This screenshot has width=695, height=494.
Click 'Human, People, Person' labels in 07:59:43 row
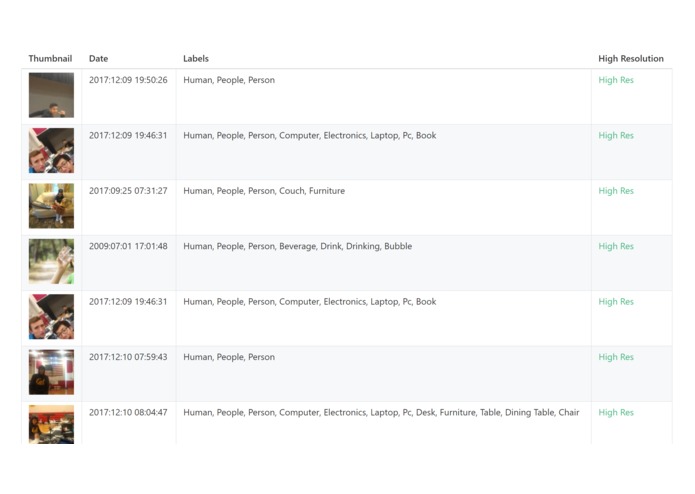click(229, 357)
